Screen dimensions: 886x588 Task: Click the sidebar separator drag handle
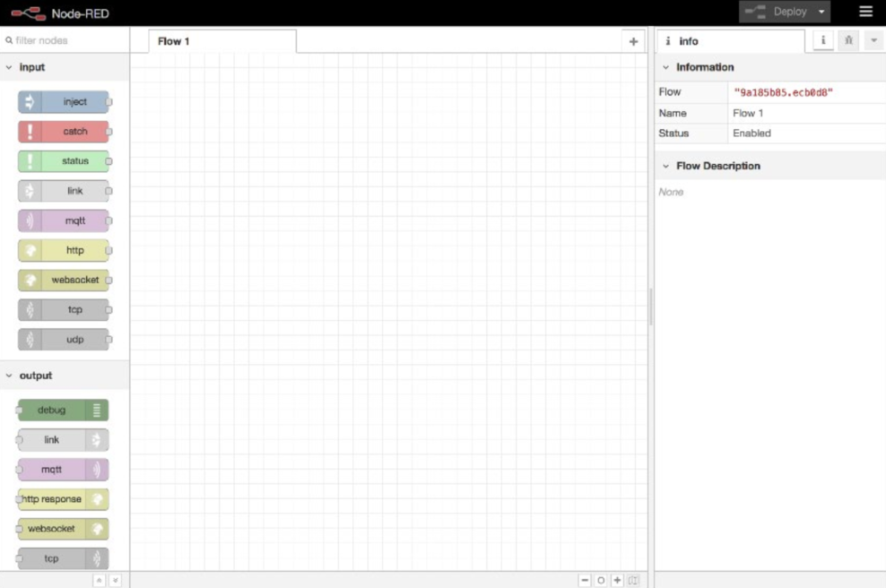pyautogui.click(x=651, y=307)
